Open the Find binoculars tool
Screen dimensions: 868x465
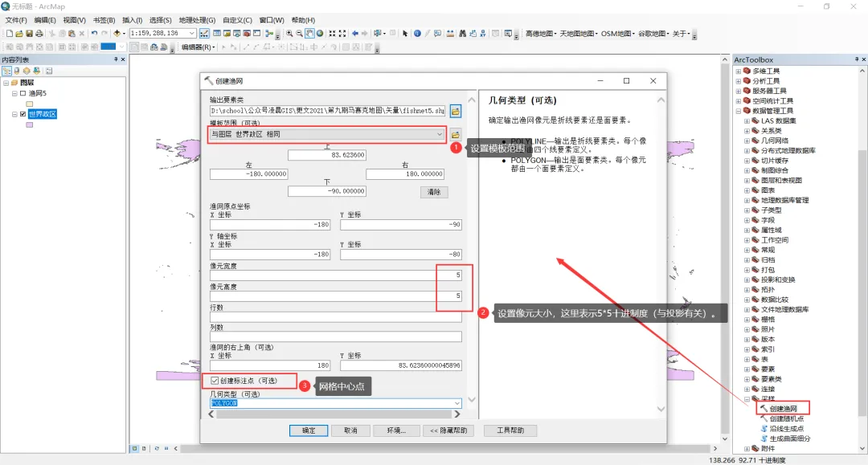coord(462,34)
